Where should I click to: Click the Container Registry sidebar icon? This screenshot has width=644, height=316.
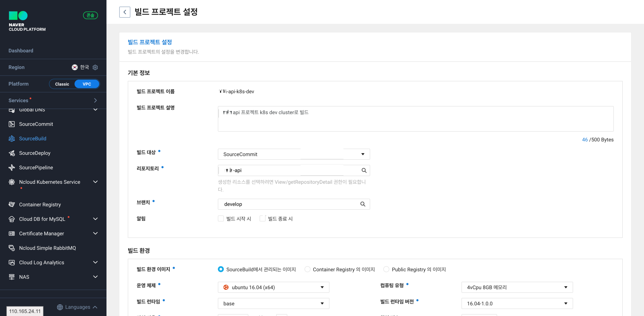point(12,205)
